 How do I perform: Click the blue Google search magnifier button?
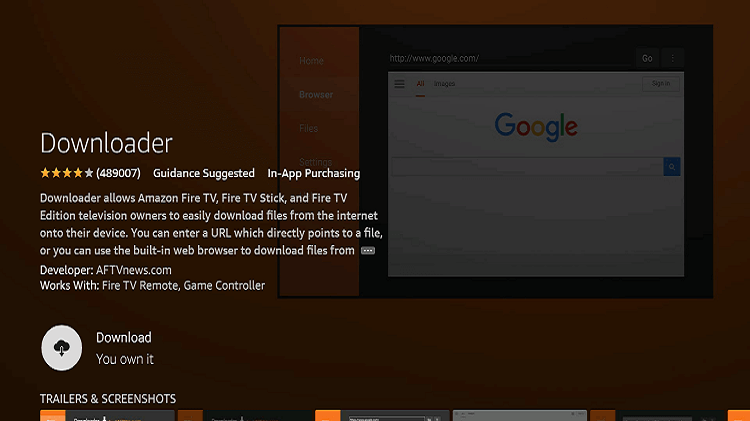pyautogui.click(x=672, y=167)
